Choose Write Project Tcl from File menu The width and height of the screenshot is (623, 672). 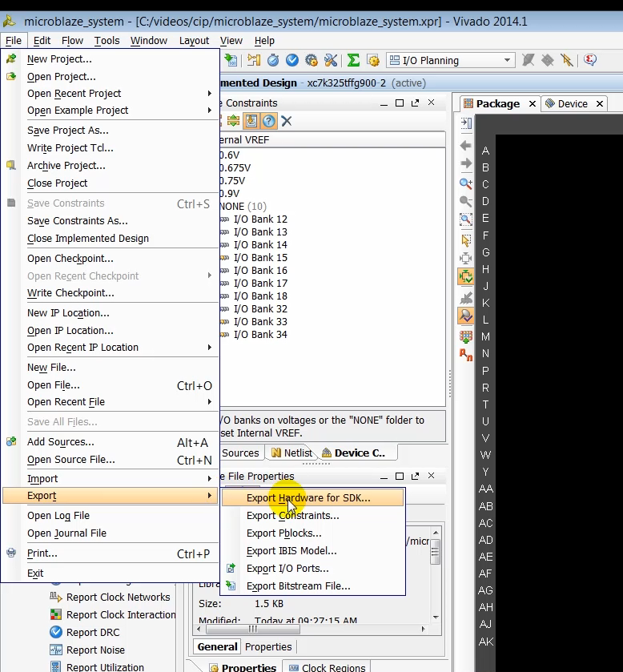click(x=111, y=148)
